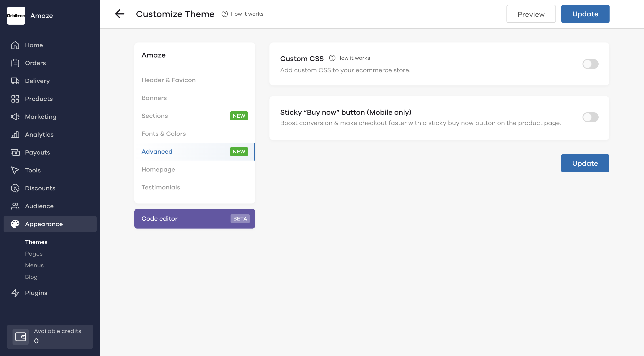644x356 pixels.
Task: Open the Code editor beta
Action: [x=195, y=218]
